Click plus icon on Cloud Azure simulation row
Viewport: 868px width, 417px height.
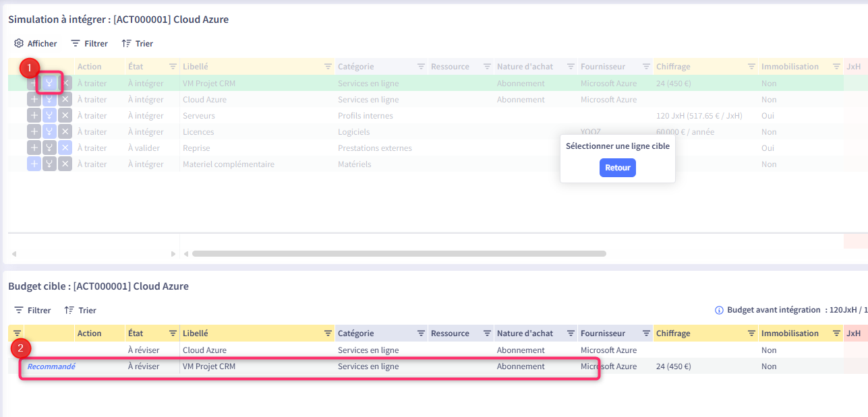pos(34,100)
